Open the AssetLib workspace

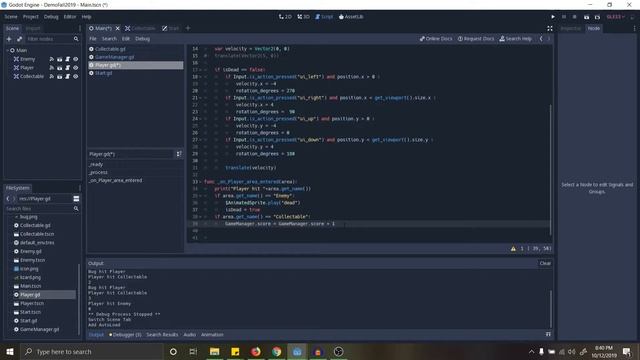click(x=351, y=17)
